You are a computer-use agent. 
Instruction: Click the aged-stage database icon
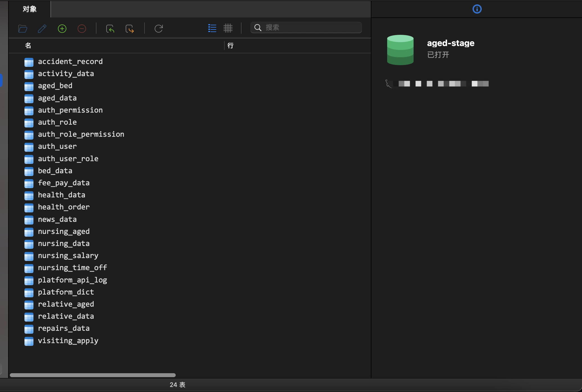pyautogui.click(x=400, y=50)
